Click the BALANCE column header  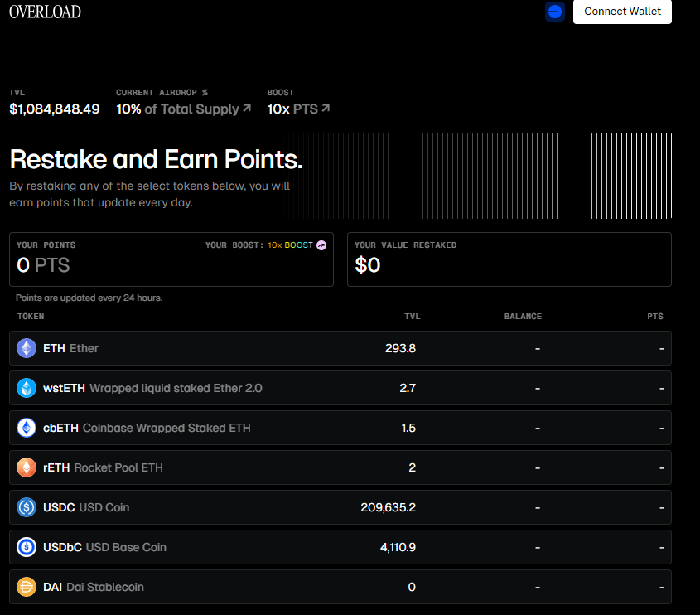click(x=523, y=317)
